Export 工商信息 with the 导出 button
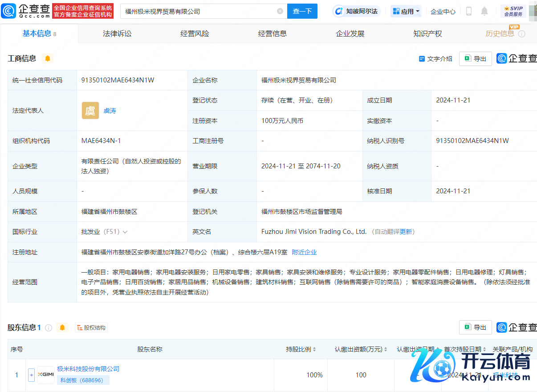This screenshot has width=537, height=392. click(475, 59)
